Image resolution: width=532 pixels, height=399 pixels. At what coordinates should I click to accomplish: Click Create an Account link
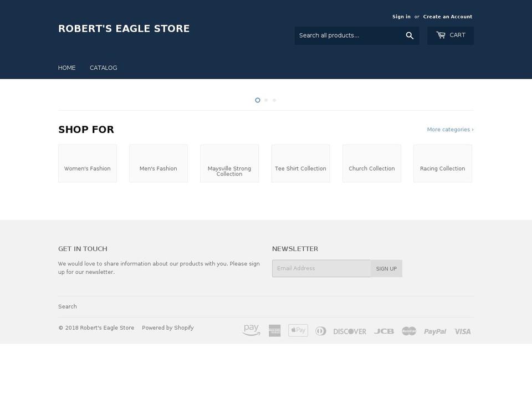[448, 17]
